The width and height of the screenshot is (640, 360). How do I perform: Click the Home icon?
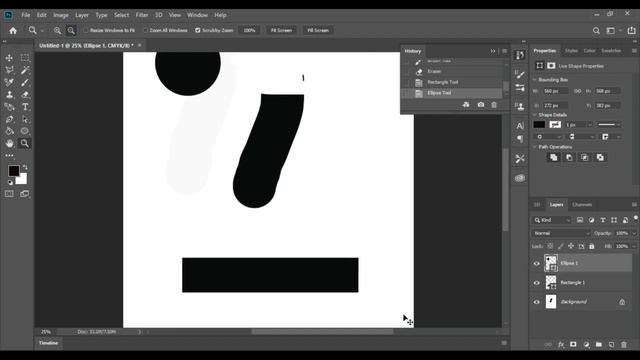tap(13, 31)
